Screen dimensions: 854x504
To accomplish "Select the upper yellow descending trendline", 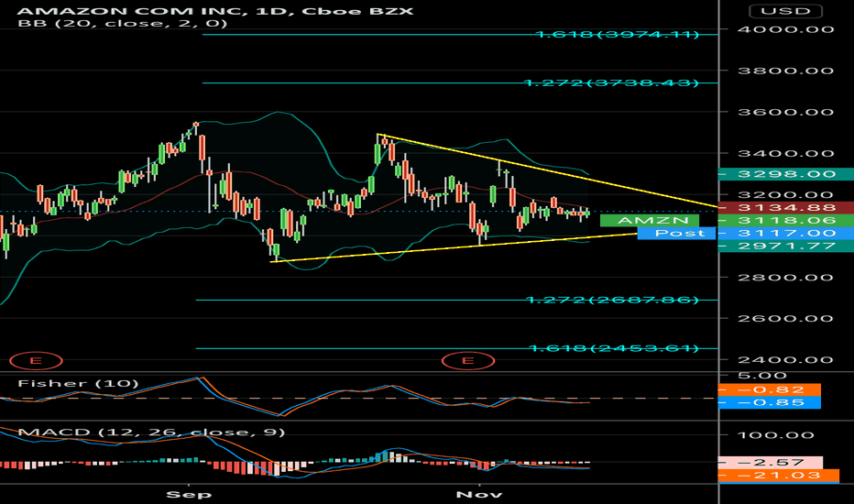I will coord(547,170).
